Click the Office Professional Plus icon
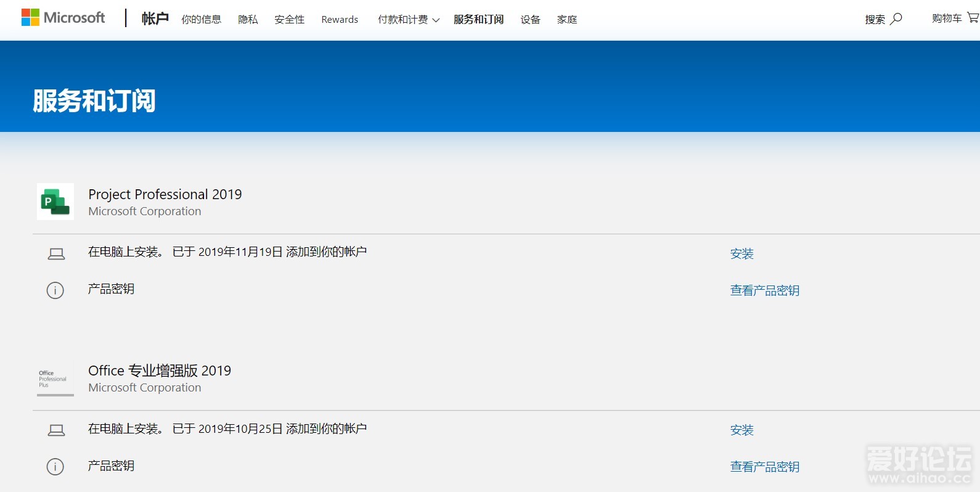This screenshot has width=980, height=492. point(55,379)
